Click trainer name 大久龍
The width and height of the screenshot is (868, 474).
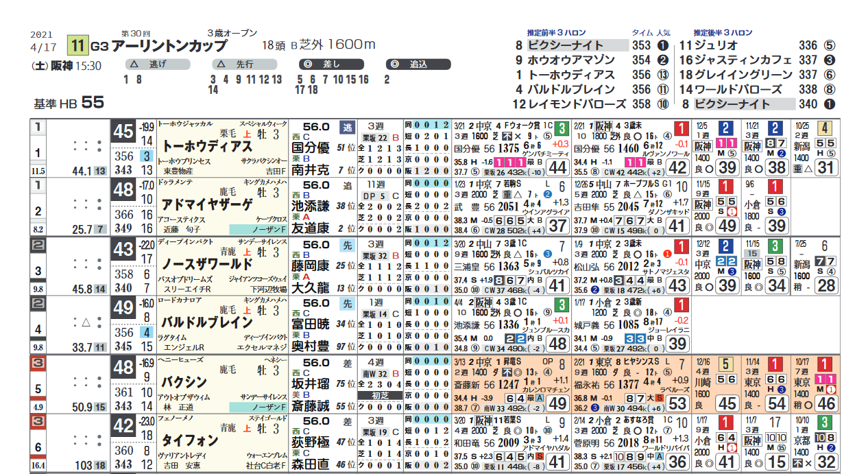pos(310,288)
